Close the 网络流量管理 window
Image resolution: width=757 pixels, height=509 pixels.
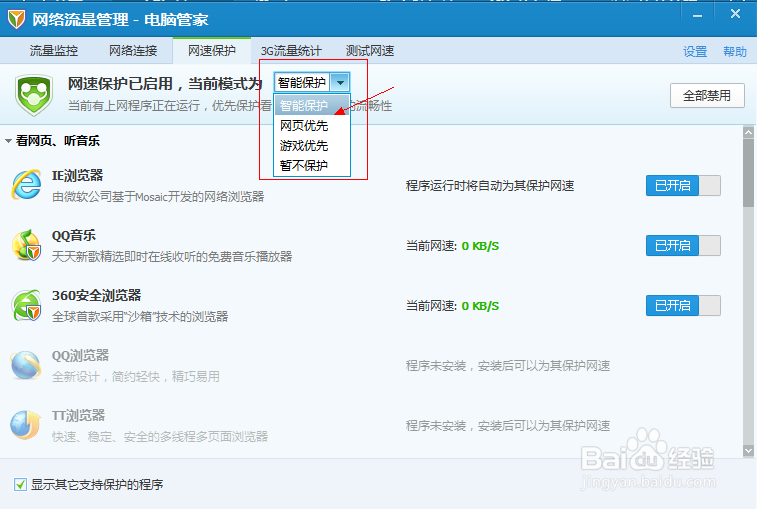[x=735, y=14]
